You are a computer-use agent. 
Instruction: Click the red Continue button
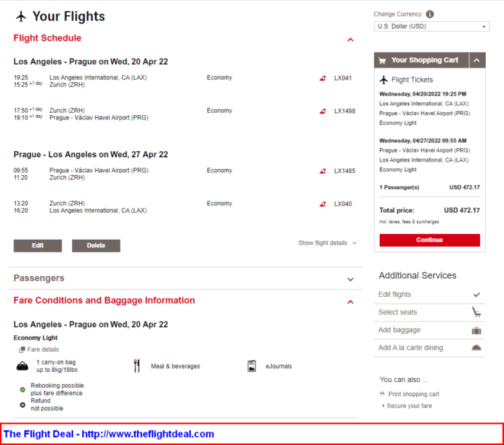tap(430, 240)
